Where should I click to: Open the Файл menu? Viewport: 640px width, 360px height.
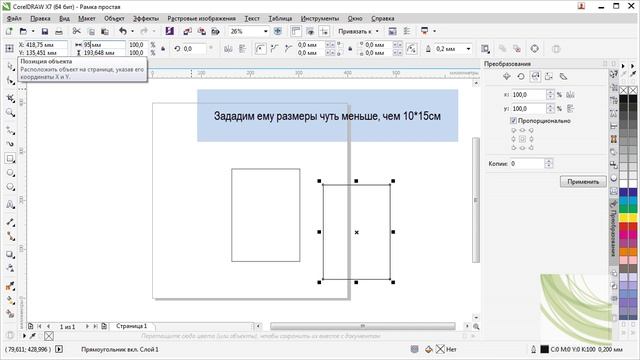click(x=14, y=18)
